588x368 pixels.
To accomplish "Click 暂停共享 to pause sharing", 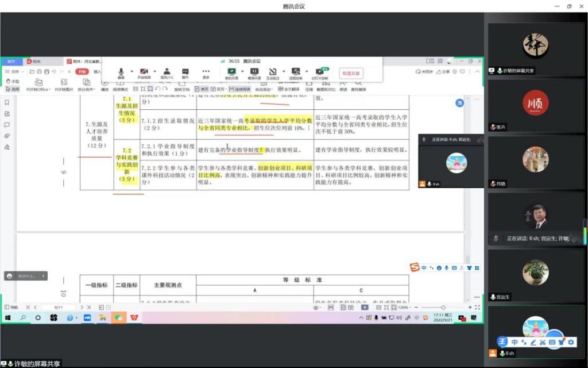I will pos(254,72).
